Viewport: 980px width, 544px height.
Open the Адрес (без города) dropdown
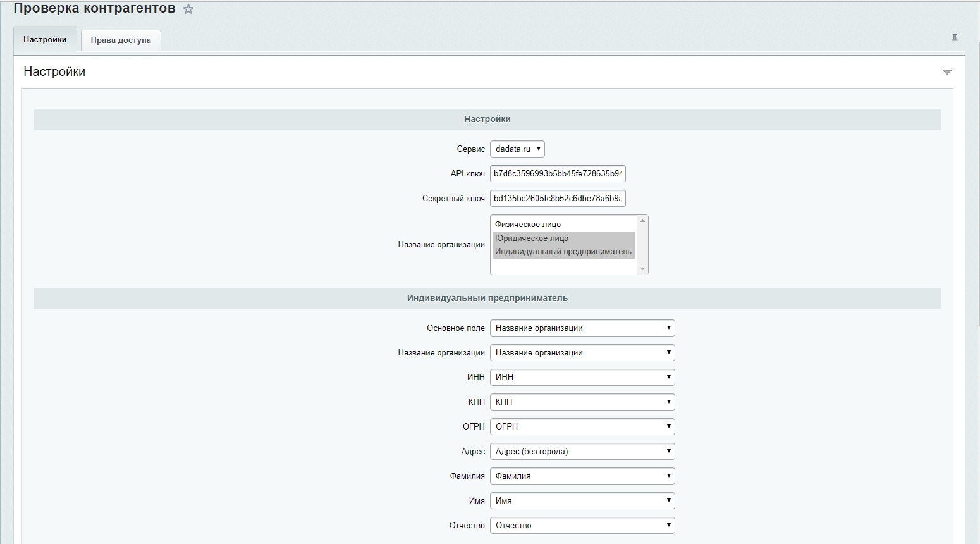coord(582,452)
